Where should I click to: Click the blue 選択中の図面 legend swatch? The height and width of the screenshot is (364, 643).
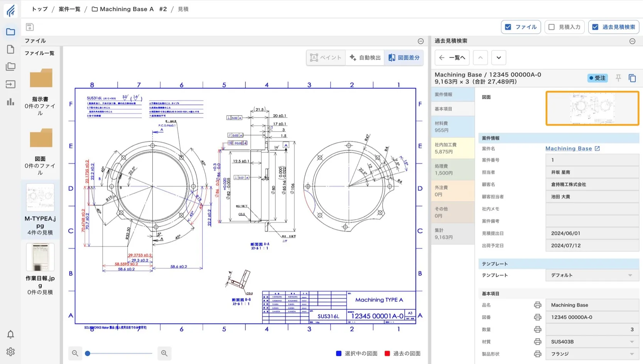(339, 353)
